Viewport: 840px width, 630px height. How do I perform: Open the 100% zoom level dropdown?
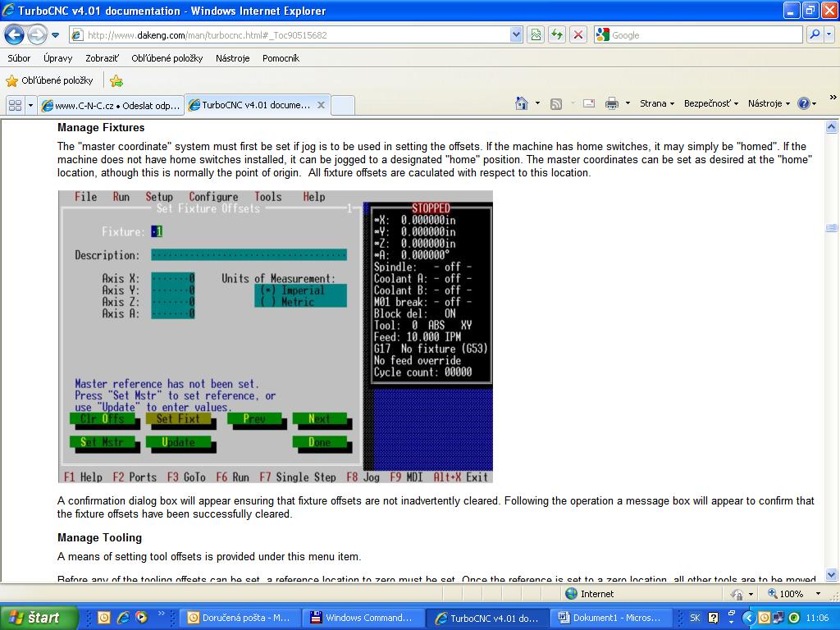(x=818, y=594)
